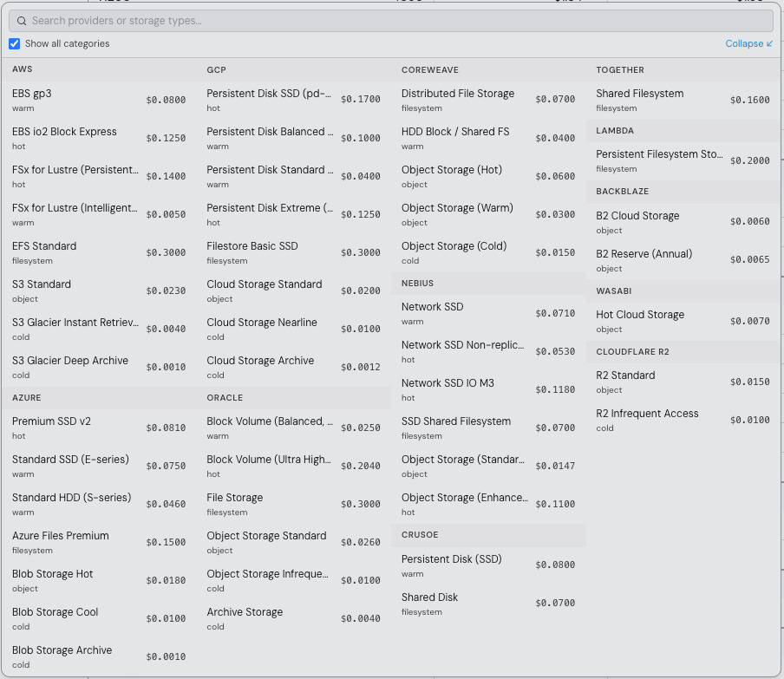Viewport: 784px width, 679px height.
Task: Choose GCP Filestore Basic SSD
Action: click(293, 252)
